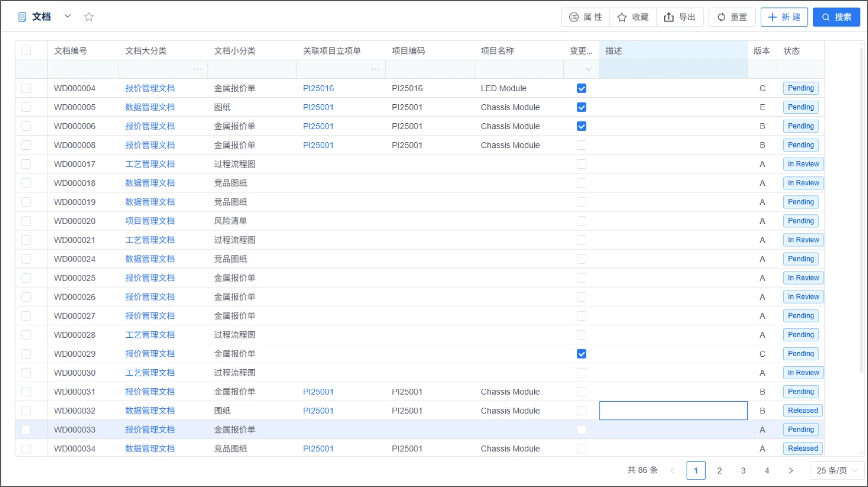The image size is (868, 487).
Task: Open the 25 条/页 page size dropdown
Action: click(837, 470)
